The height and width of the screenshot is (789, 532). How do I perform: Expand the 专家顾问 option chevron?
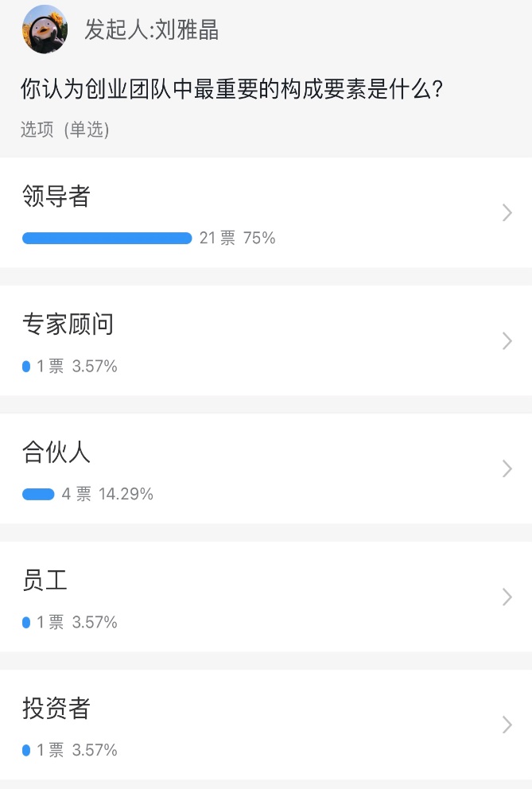[507, 340]
